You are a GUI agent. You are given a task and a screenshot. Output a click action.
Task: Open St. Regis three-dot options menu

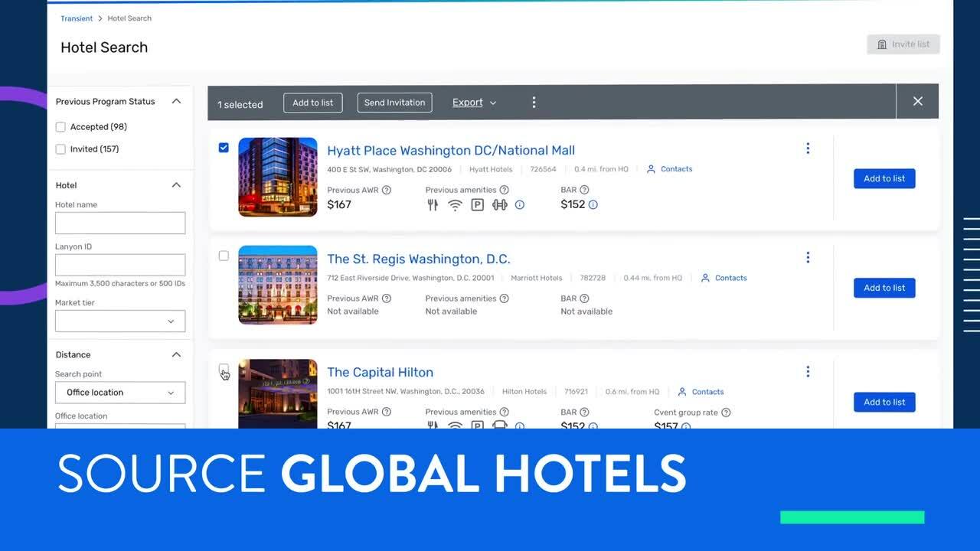807,258
